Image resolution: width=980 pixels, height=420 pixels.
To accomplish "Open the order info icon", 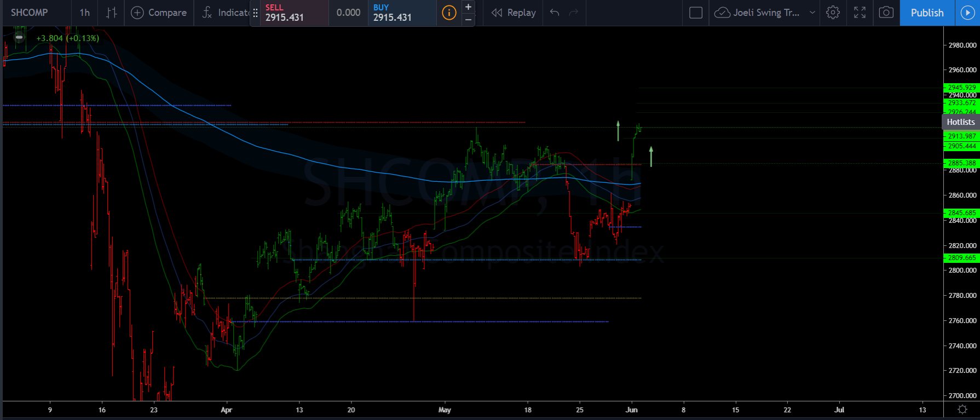I will pyautogui.click(x=448, y=13).
